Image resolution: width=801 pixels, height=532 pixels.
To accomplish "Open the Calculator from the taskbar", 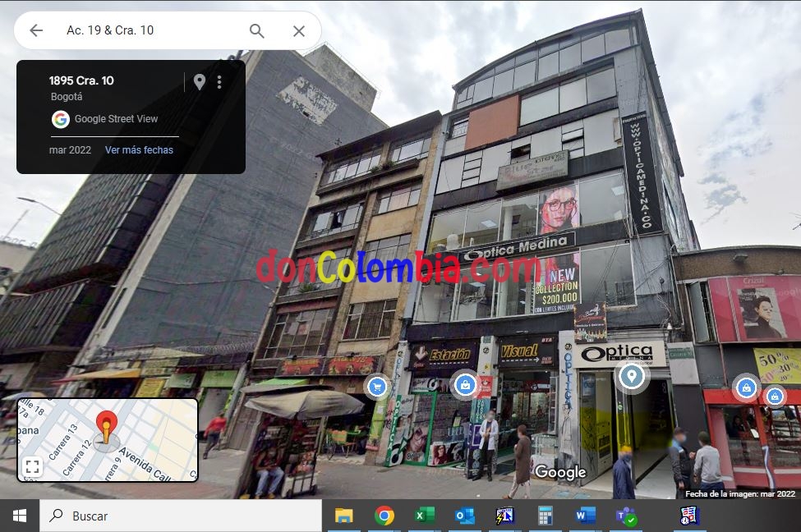I will point(546,516).
